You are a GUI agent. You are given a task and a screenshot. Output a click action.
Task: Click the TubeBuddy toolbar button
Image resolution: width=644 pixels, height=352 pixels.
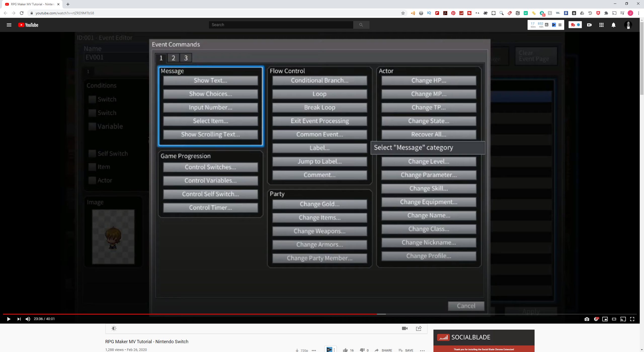coord(575,25)
